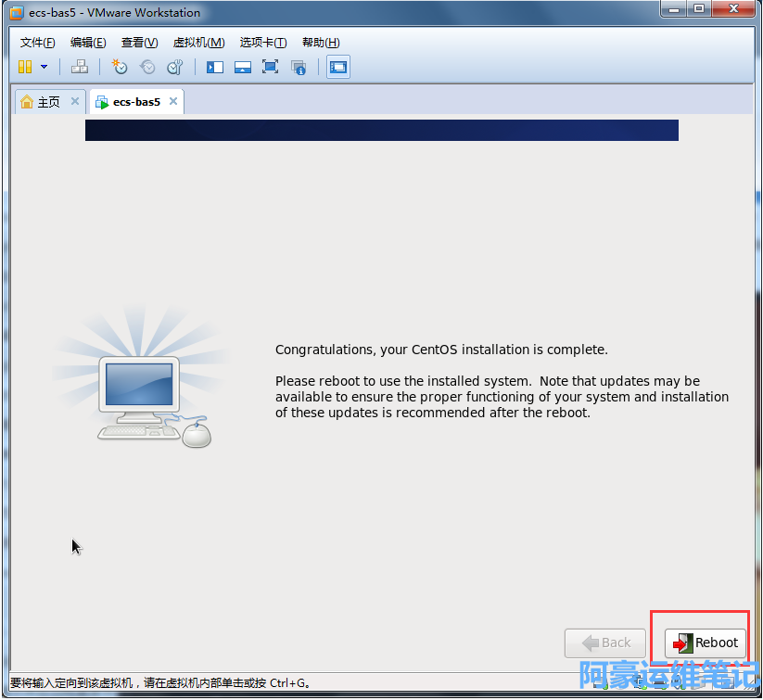The width and height of the screenshot is (763, 700).
Task: Open the 编辑(E) menu
Action: (88, 43)
